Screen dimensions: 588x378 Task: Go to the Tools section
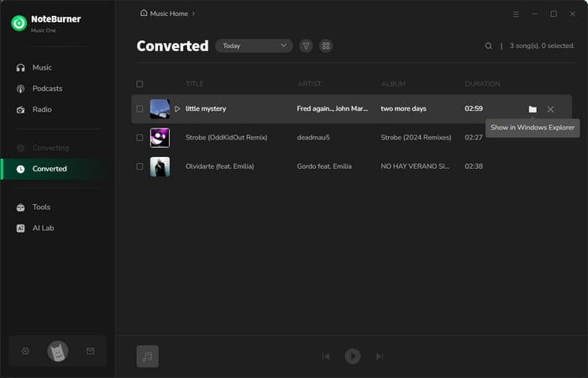[x=41, y=207]
